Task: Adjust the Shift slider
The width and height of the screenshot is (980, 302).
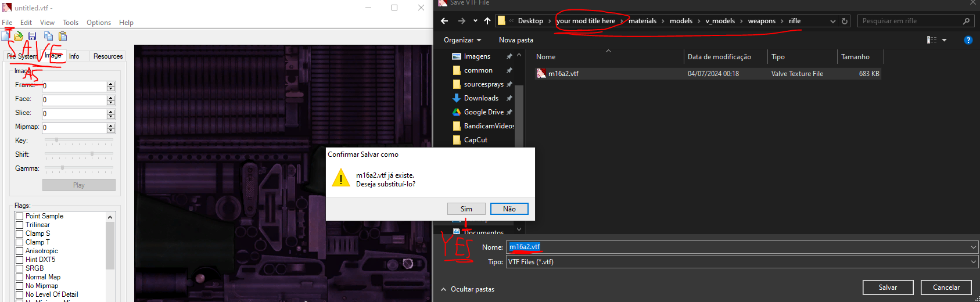Action: point(92,154)
